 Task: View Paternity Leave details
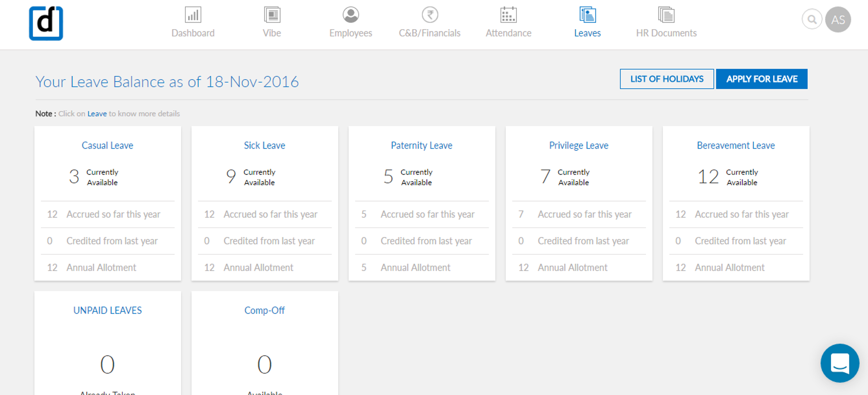(421, 145)
